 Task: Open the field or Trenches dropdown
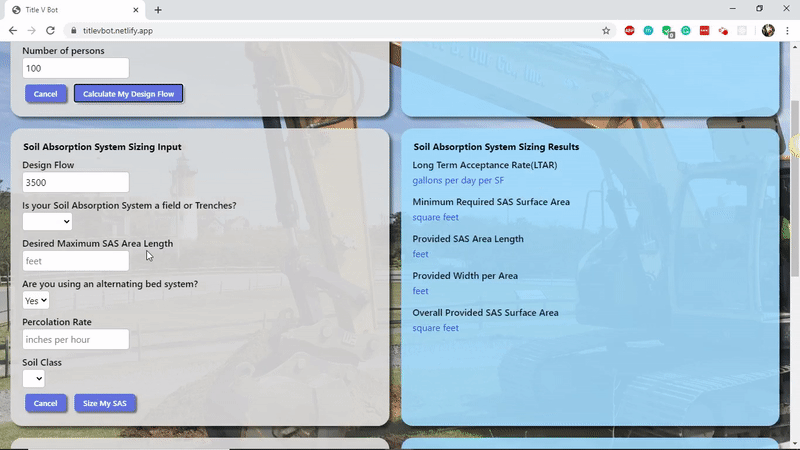[x=47, y=221]
